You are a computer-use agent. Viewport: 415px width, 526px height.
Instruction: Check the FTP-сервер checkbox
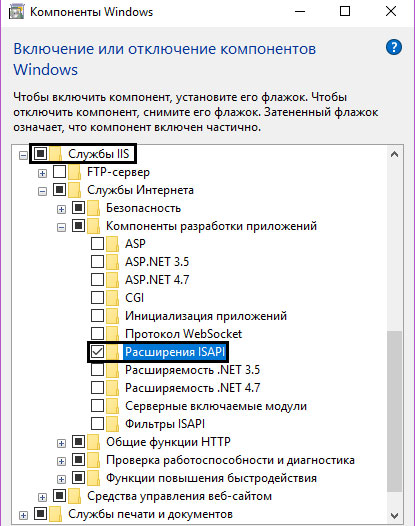(59, 172)
